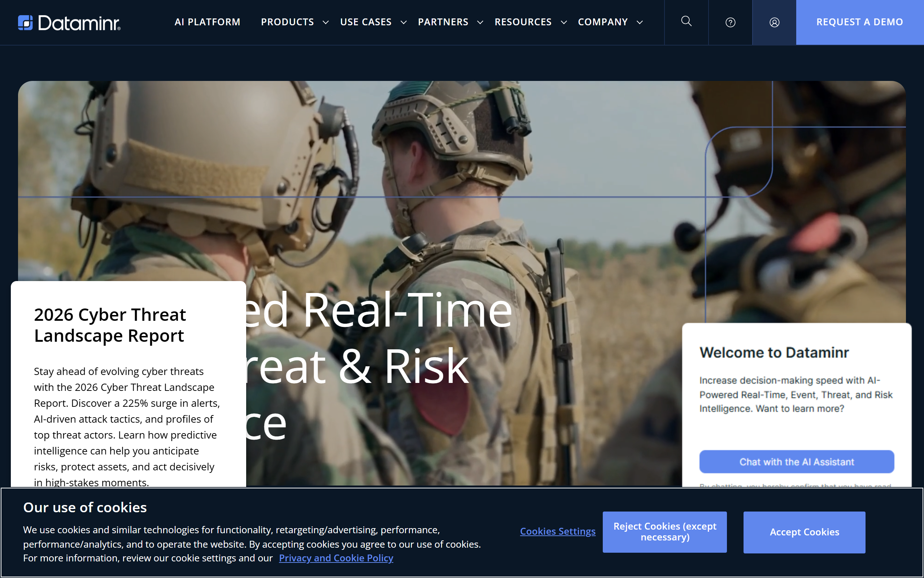924x578 pixels.
Task: Expand the Partners dropdown chevron
Action: (480, 22)
